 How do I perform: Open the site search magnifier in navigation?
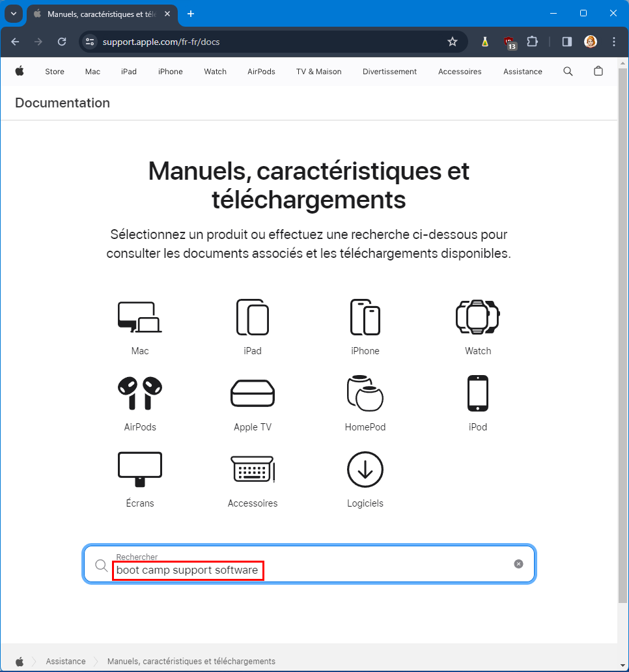(568, 71)
